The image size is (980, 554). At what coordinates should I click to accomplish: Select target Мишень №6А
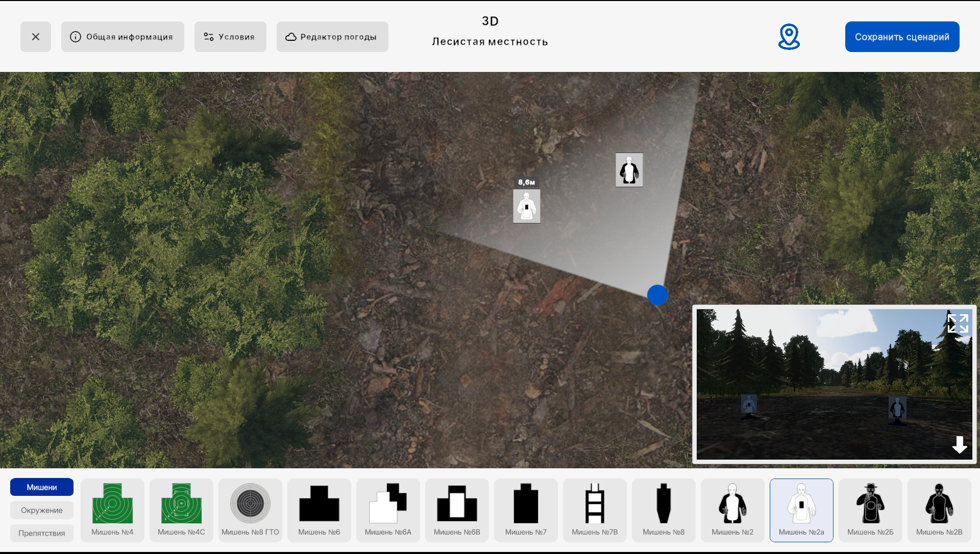pos(388,510)
